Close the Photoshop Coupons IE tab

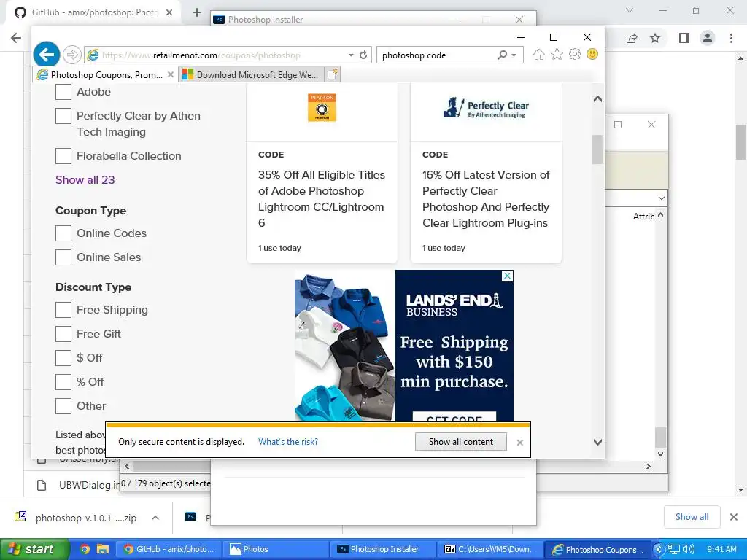[171, 74]
